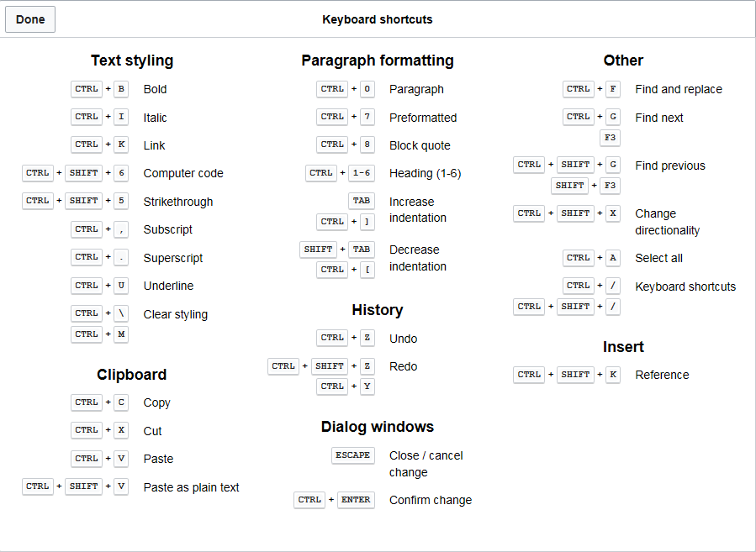Screen dimensions: 756x552
Task: Click the Find and replace label
Action: coord(679,89)
